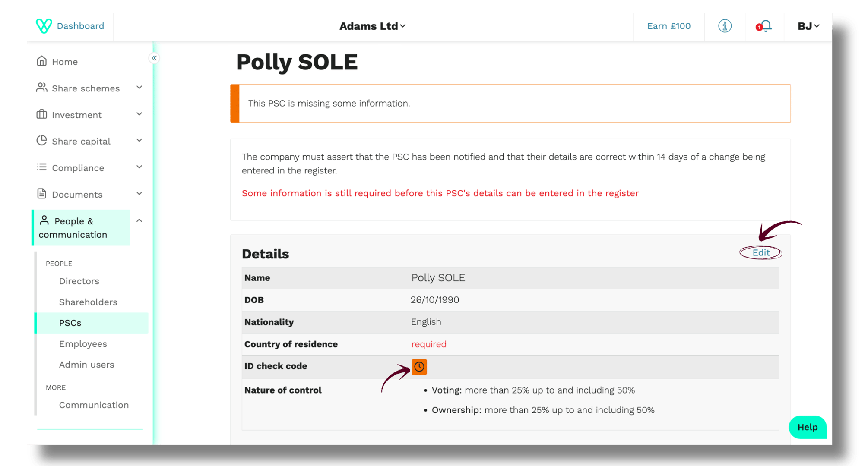Expand the Share schemes menu chevron
Screen dimensions: 868x466
(x=139, y=88)
